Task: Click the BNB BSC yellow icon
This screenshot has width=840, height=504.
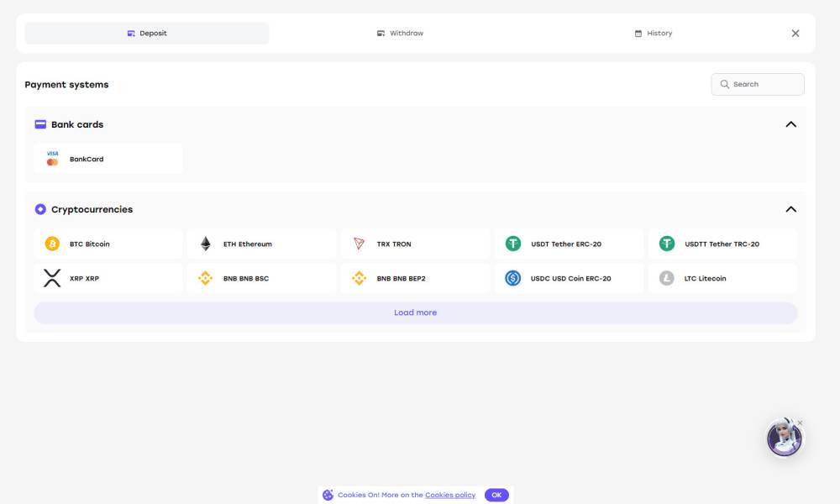Action: click(205, 278)
